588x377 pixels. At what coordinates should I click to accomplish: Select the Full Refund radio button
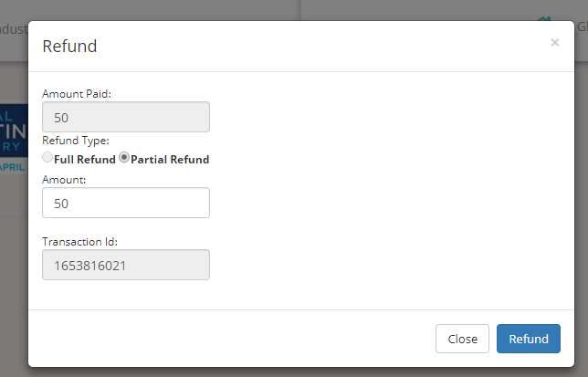pos(47,157)
